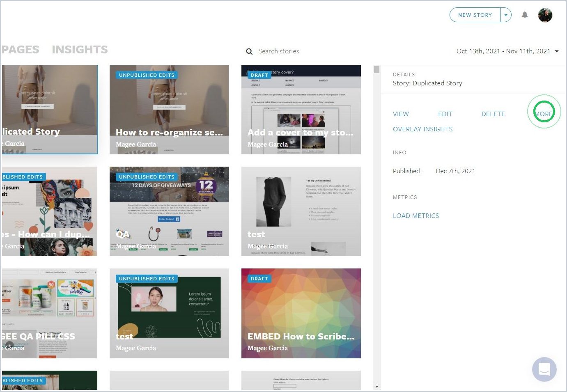Click View in the details panel
This screenshot has height=392, width=567.
point(401,114)
